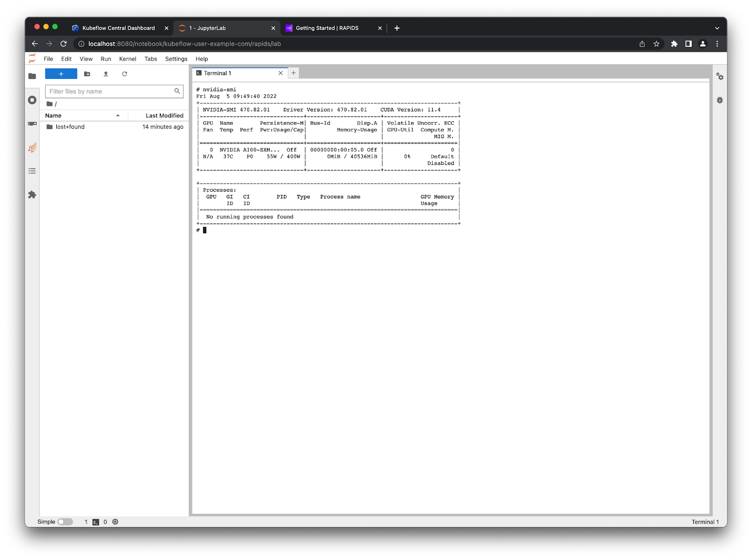Click the browser share icon

642,44
